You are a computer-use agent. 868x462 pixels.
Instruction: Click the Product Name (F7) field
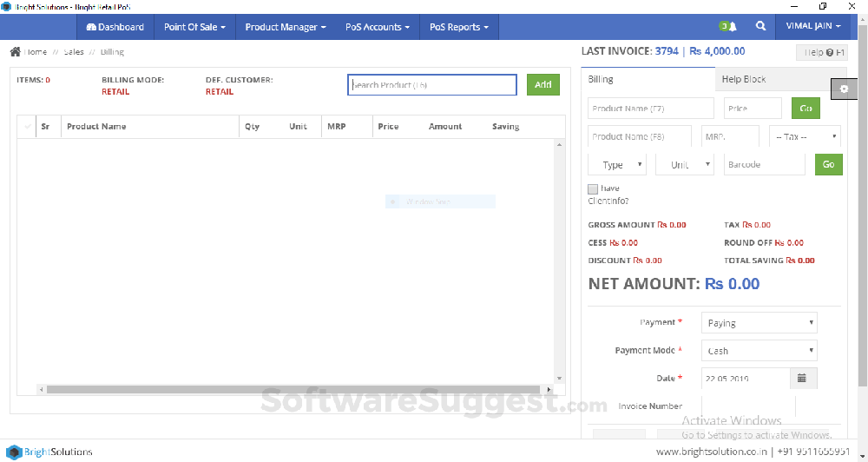point(651,108)
